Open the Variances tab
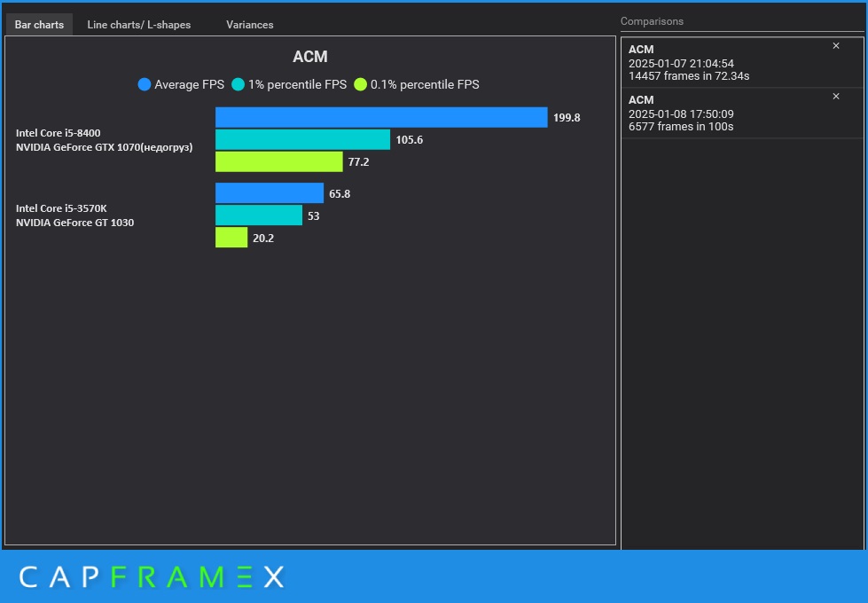The width and height of the screenshot is (868, 603). pos(250,25)
